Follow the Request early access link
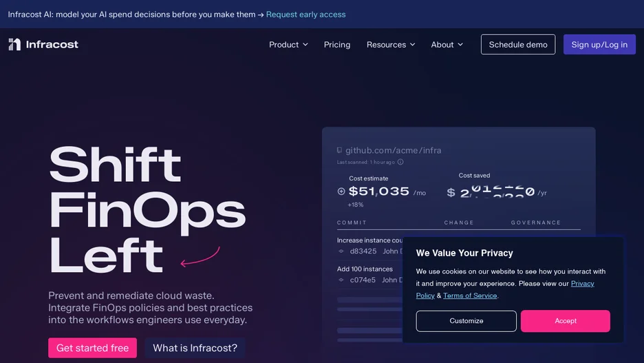The image size is (644, 363). [x=305, y=14]
